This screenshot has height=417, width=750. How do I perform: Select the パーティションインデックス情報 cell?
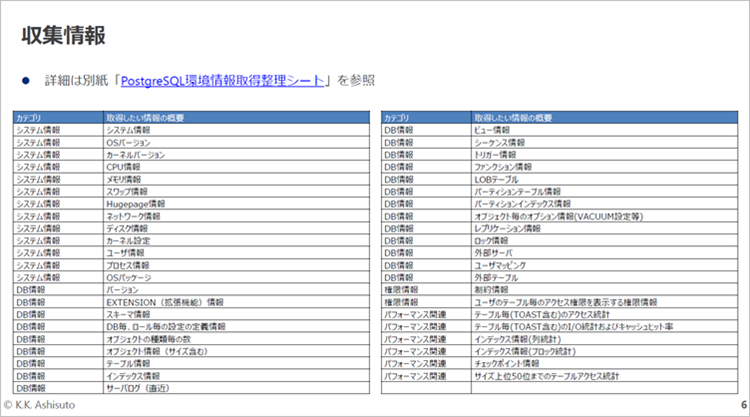[x=605, y=204]
